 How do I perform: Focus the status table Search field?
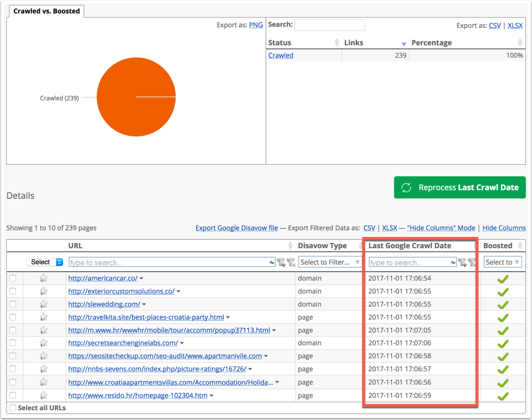(329, 25)
